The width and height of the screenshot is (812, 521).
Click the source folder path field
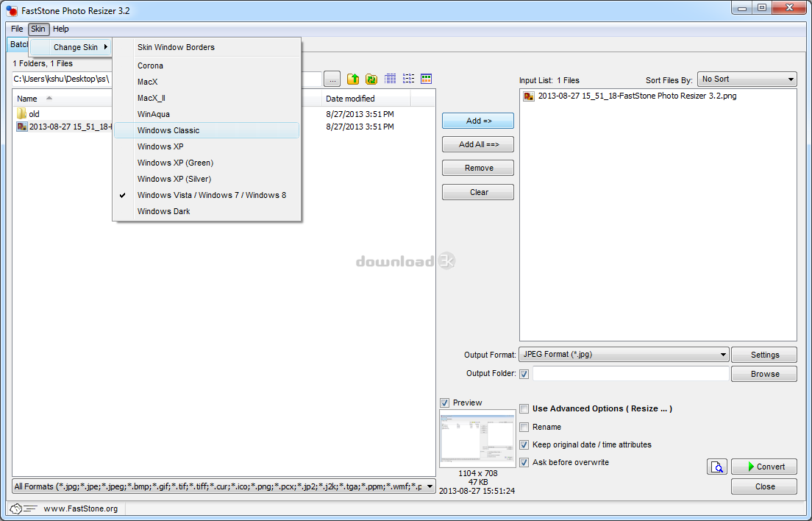click(167, 79)
